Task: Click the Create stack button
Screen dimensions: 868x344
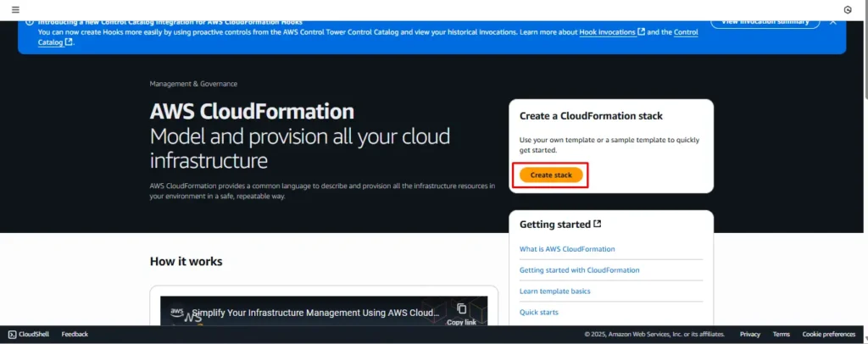Action: 551,175
